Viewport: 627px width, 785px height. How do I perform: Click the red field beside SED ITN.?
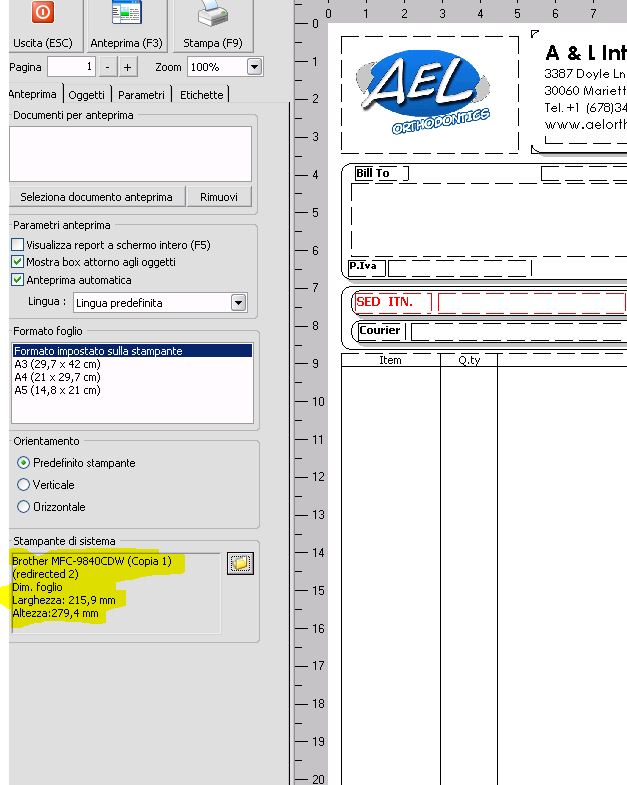(x=532, y=302)
